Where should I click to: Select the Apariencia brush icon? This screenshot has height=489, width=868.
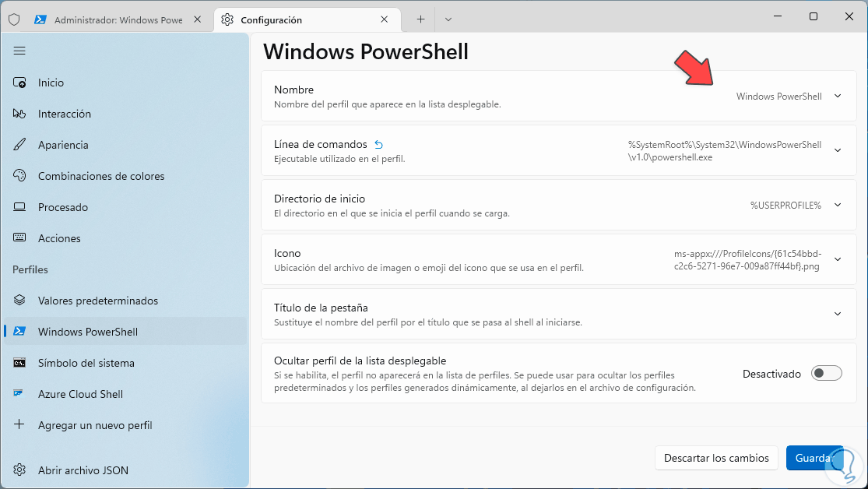point(19,145)
